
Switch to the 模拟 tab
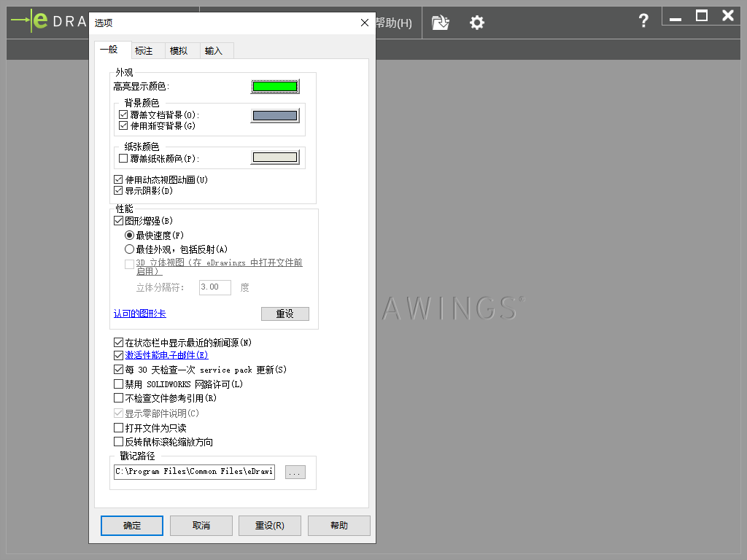click(x=182, y=50)
